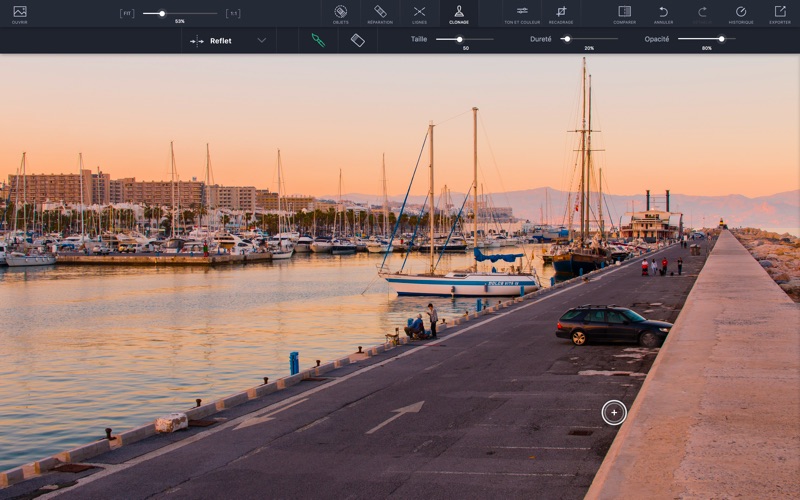Switch to the eraser mode
Screen dimensions: 800x500
pos(357,40)
